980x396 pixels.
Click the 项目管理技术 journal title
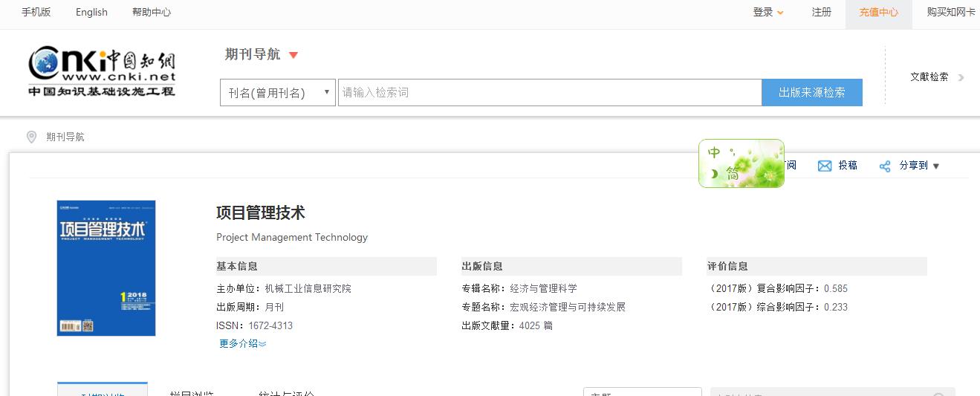(261, 212)
